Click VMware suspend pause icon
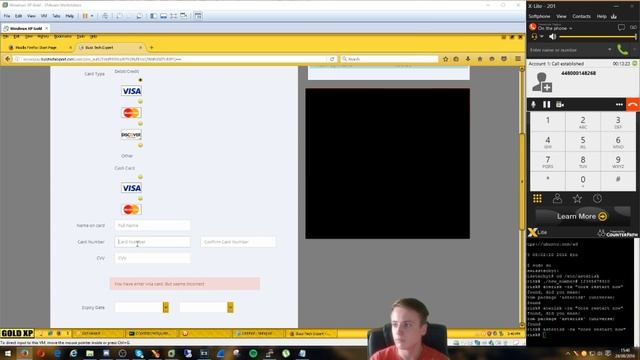 [85, 16]
